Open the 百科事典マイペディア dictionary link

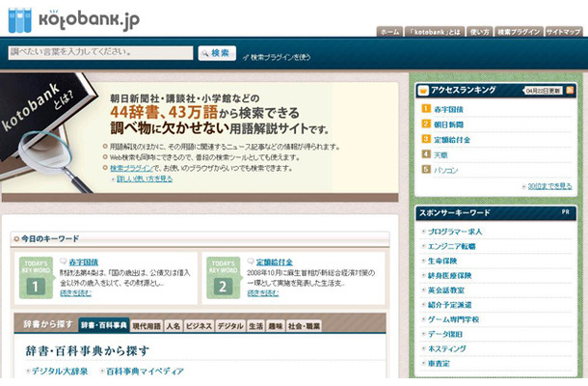point(145,371)
